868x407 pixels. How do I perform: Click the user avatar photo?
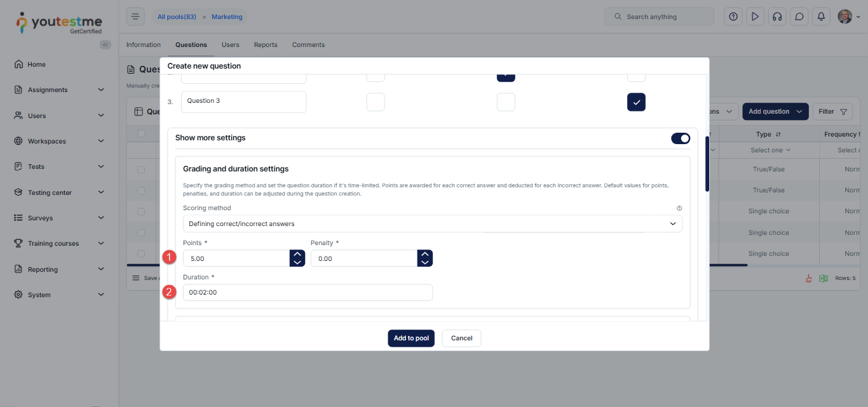[844, 17]
